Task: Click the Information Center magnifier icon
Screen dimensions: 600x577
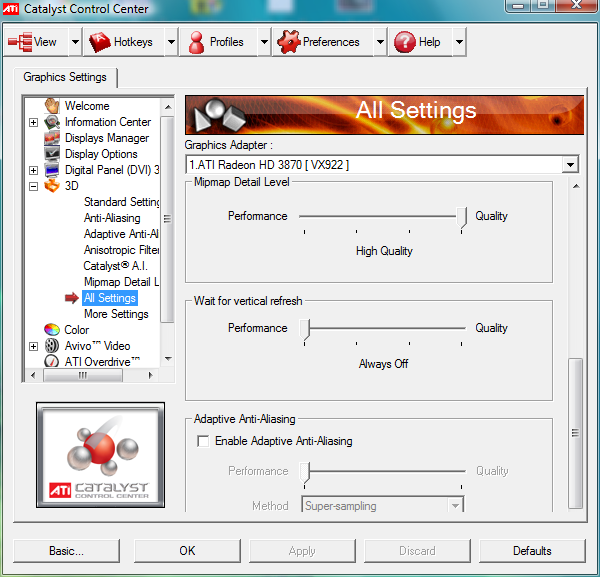Action: click(x=52, y=122)
